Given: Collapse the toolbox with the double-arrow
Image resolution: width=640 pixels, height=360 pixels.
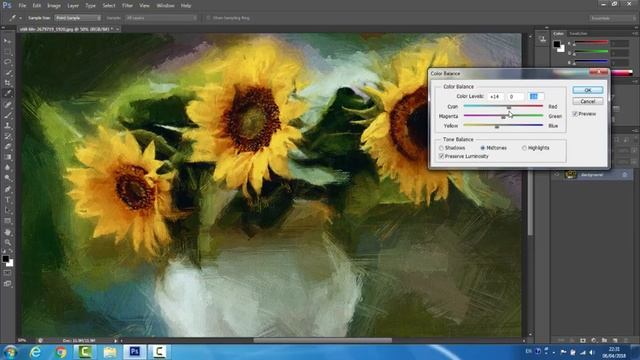Looking at the screenshot, I should click(3, 28).
